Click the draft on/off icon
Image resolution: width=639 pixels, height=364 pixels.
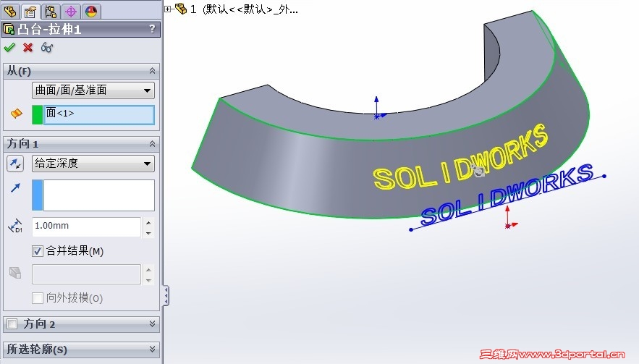15,273
